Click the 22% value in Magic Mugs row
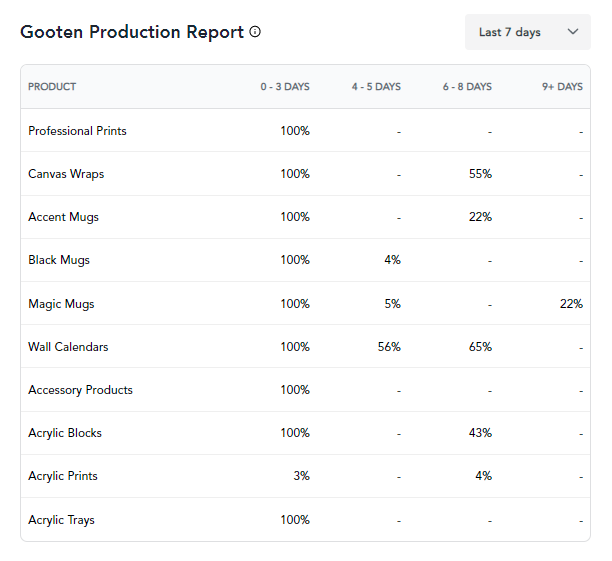The width and height of the screenshot is (612, 561). (x=571, y=304)
